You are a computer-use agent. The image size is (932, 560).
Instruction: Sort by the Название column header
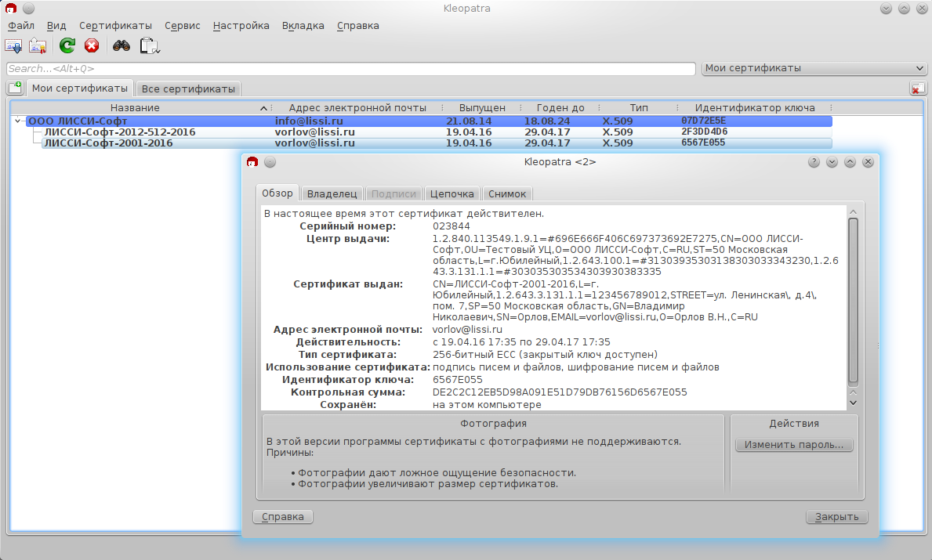(x=135, y=107)
